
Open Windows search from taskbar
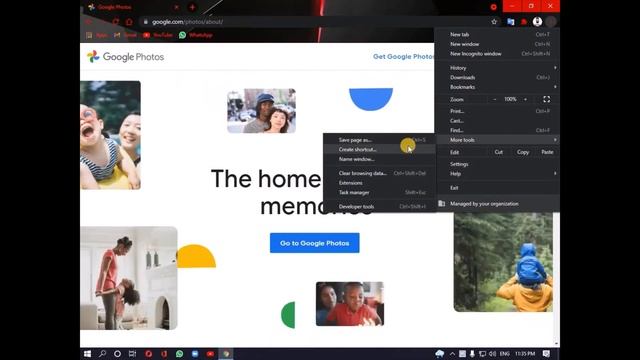pyautogui.click(x=102, y=354)
